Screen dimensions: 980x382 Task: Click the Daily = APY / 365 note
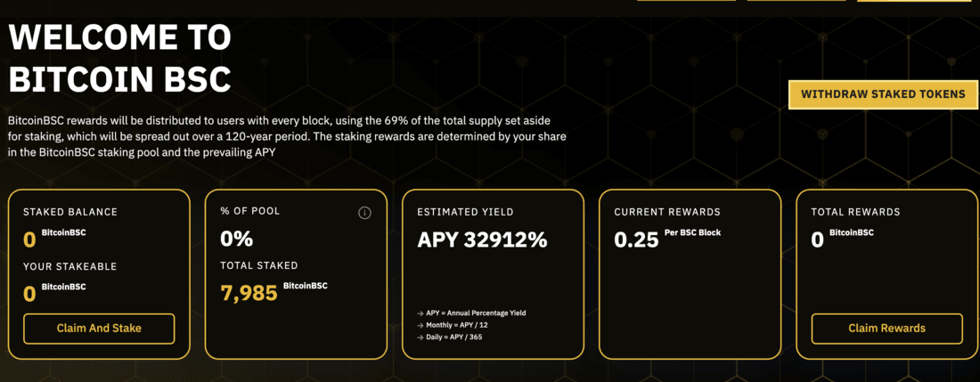[449, 337]
